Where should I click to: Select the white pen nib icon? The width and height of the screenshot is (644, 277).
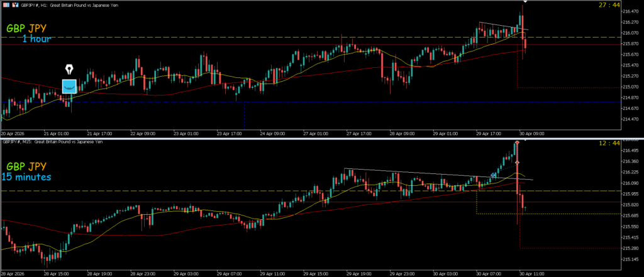[69, 69]
